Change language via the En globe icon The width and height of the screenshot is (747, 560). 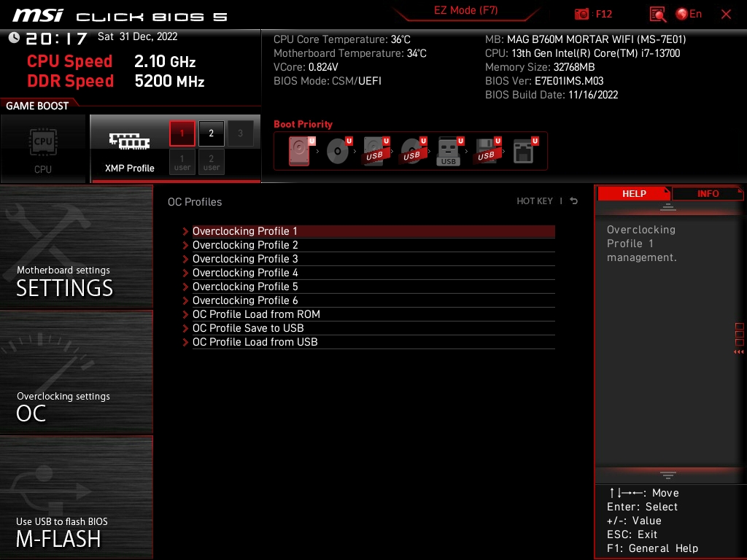[689, 15]
